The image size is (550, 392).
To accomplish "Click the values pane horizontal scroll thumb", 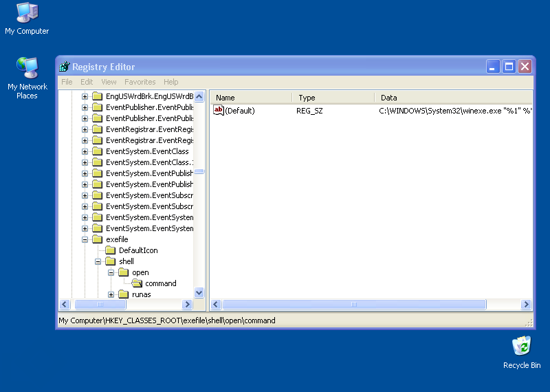I will (x=354, y=304).
